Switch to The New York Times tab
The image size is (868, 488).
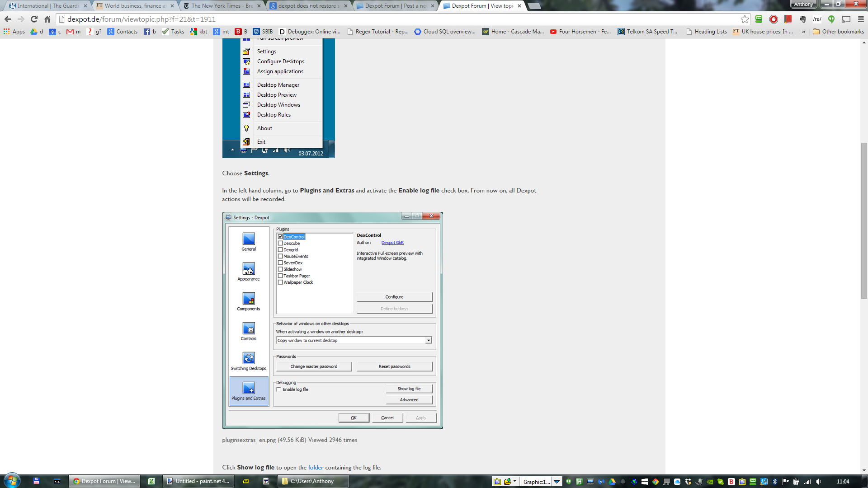(222, 6)
